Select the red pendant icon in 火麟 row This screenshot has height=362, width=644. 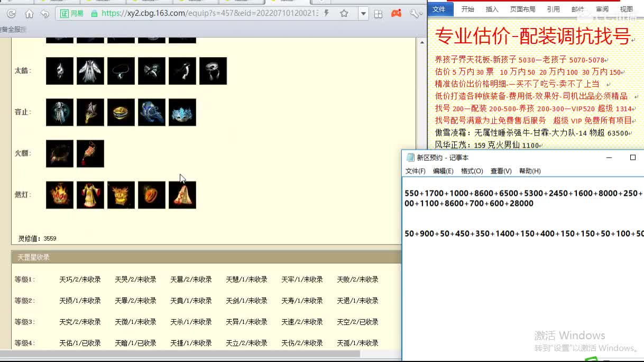click(90, 153)
